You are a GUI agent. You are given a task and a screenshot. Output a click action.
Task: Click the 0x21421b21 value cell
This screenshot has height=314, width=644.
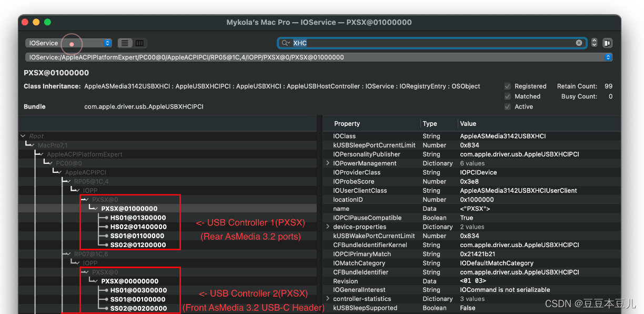(x=478, y=254)
